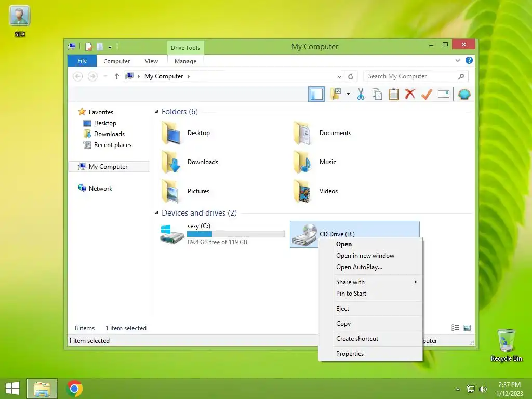Viewport: 532px width, 399px height.
Task: Click the orange checkmark Properties icon
Action: pyautogui.click(x=427, y=94)
